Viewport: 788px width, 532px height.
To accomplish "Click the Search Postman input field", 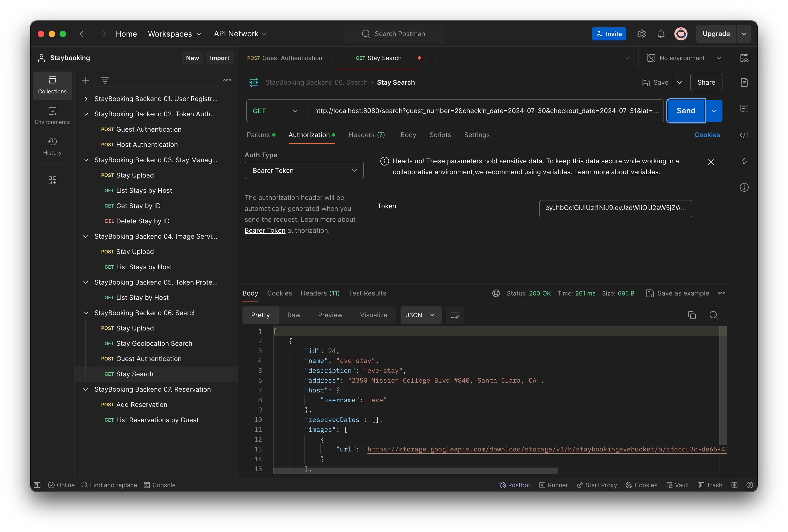I will click(x=394, y=33).
